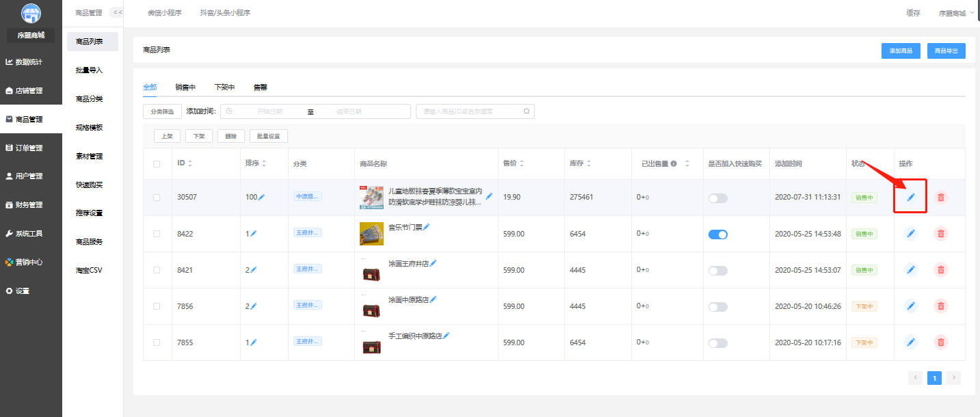Enable quick-buy switch for product 30507
Screen dimensions: 980x417
click(x=718, y=198)
